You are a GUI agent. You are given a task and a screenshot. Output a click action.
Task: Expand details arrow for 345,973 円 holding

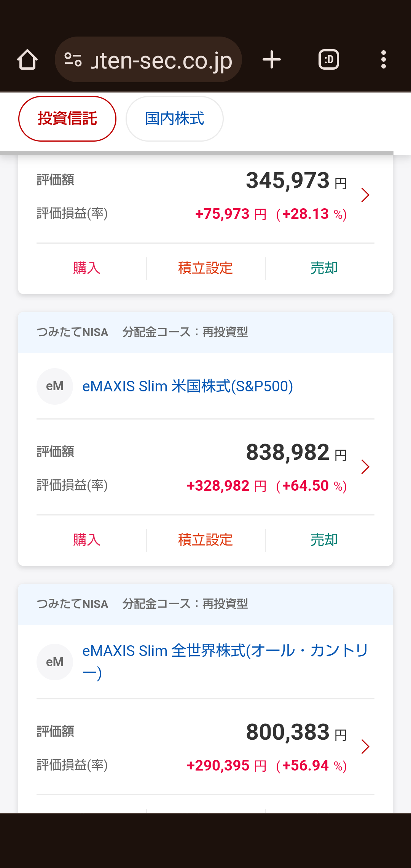click(365, 195)
